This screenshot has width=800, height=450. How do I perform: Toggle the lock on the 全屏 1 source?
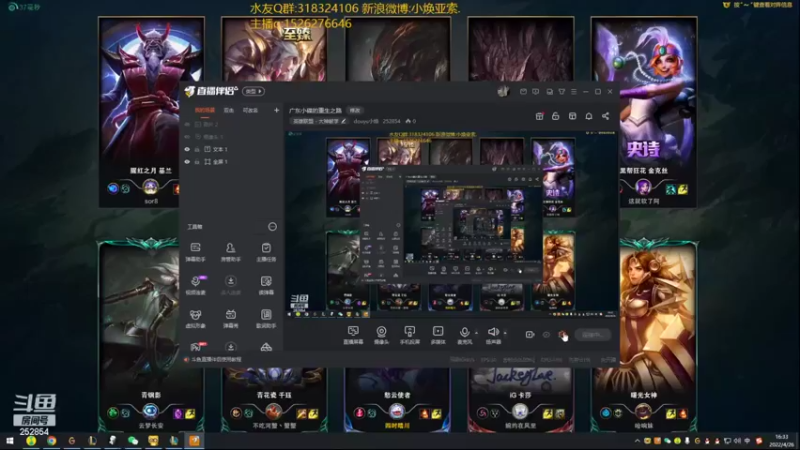pyautogui.click(x=197, y=162)
